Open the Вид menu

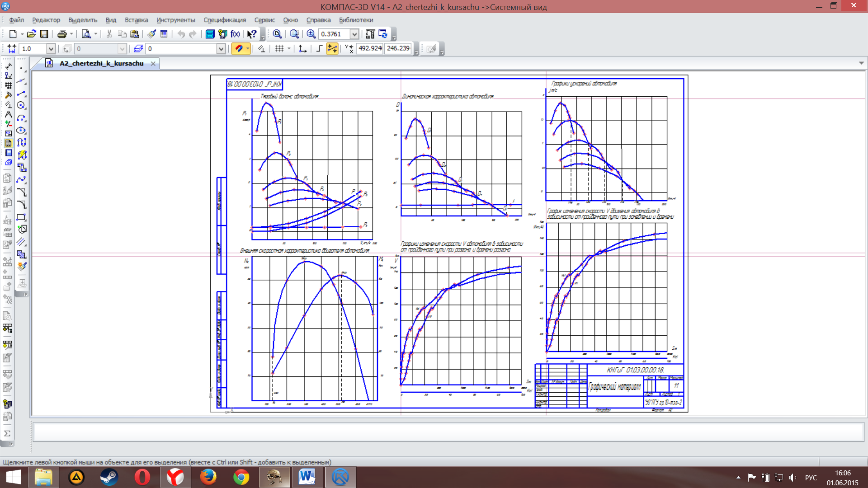111,20
